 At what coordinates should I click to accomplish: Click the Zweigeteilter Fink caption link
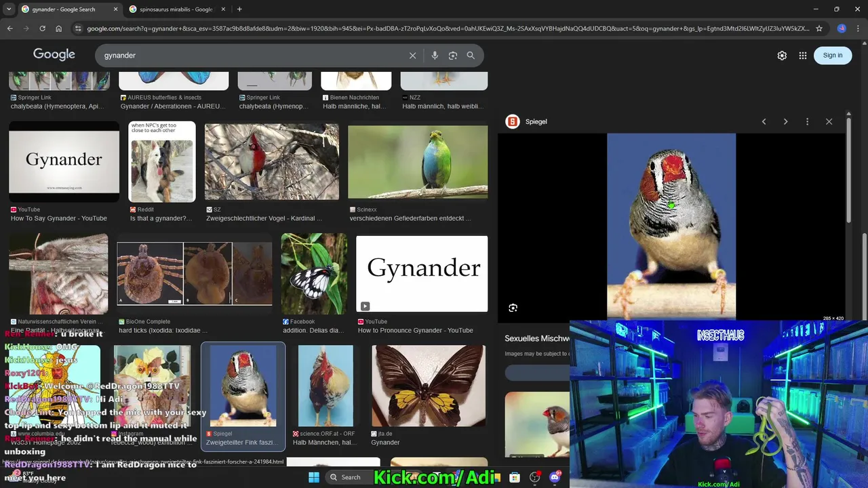click(x=241, y=442)
